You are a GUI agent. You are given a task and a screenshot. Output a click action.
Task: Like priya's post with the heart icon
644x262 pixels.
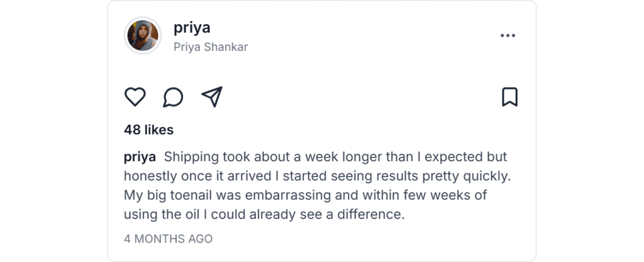tap(135, 97)
